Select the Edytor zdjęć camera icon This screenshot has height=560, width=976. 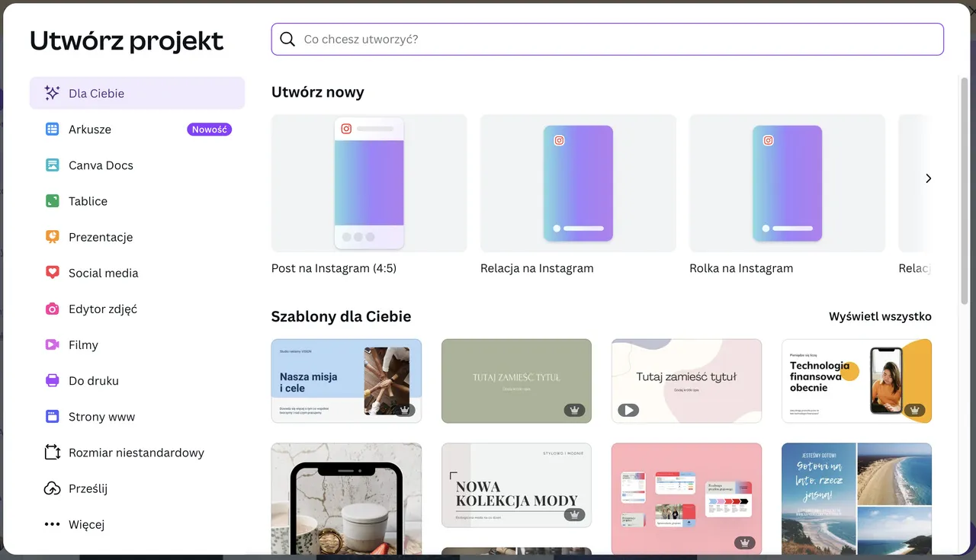coord(52,309)
